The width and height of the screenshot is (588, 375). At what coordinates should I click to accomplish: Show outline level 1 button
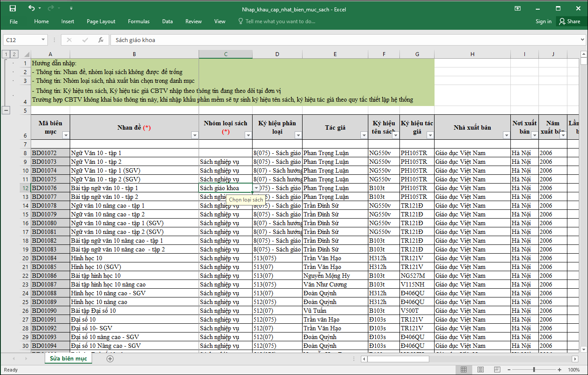(x=6, y=54)
